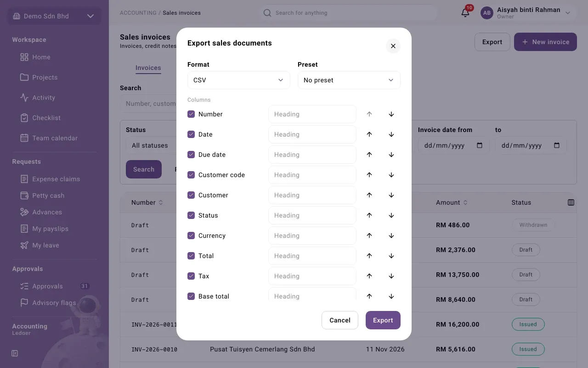
Task: Switch to the Invoices tab
Action: (x=148, y=68)
